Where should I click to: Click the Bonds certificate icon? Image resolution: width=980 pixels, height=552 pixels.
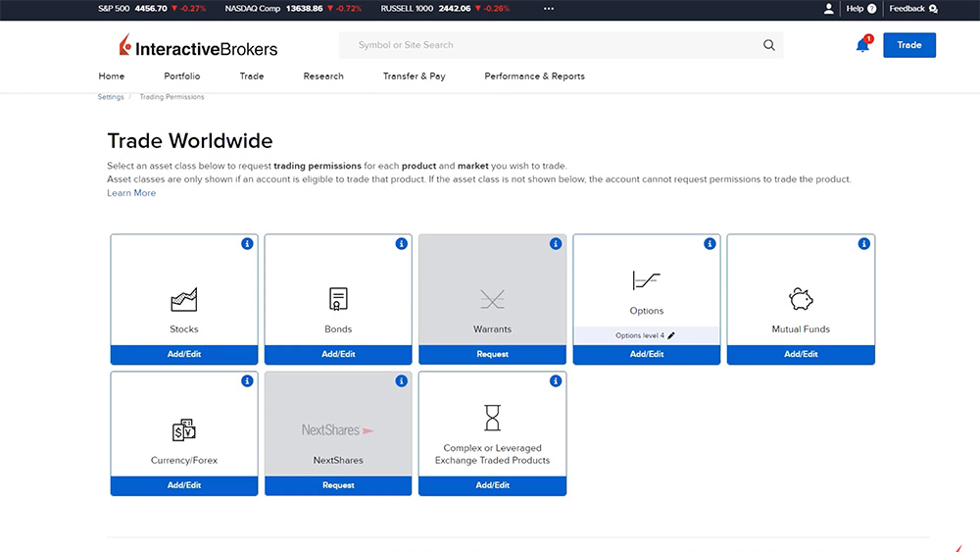338,299
